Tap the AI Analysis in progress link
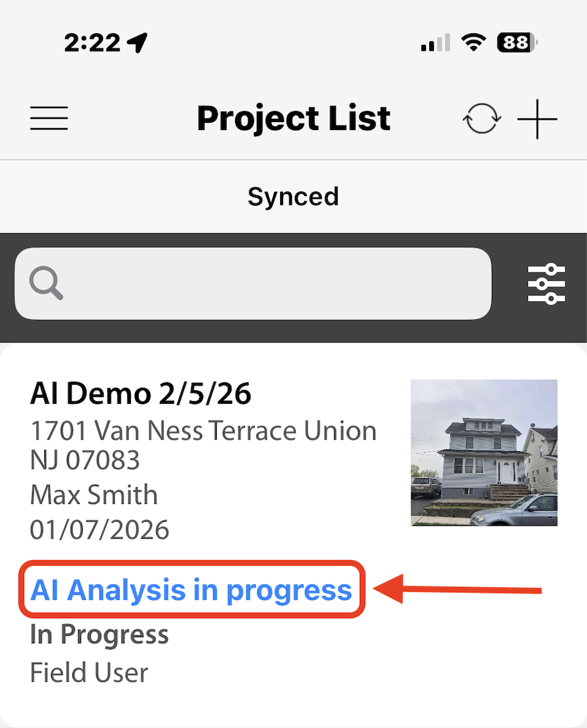Viewport: 587px width, 728px height. (x=191, y=590)
